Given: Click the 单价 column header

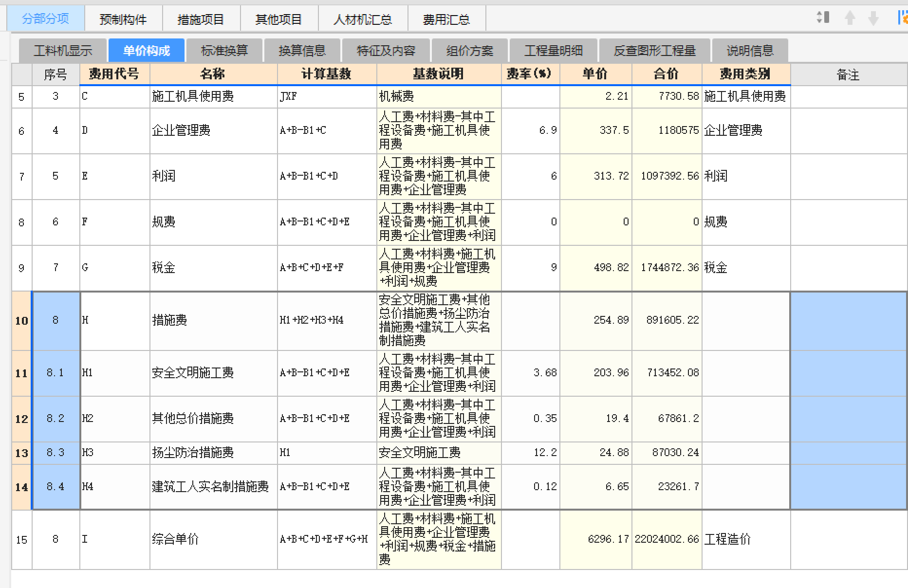Looking at the screenshot, I should click(595, 74).
